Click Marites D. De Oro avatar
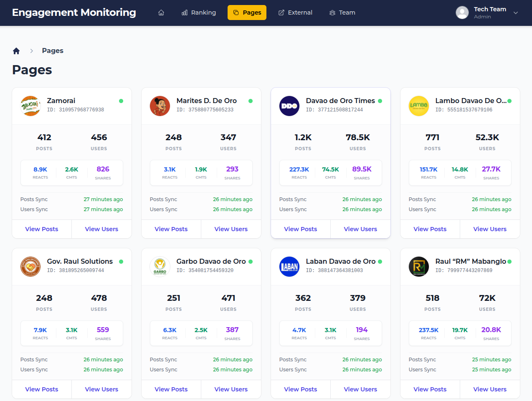The image size is (532, 401). click(160, 106)
